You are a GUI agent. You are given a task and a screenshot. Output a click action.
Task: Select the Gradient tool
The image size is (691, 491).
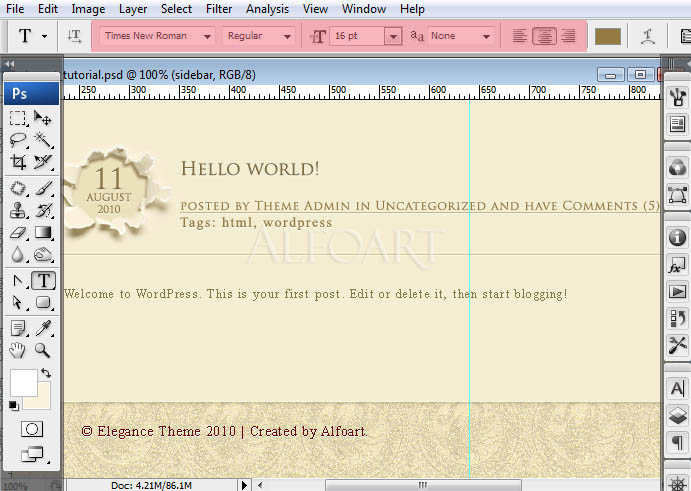coord(43,232)
